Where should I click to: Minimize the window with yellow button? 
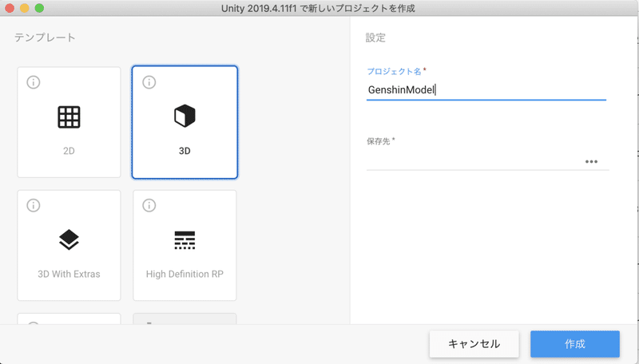pos(25,8)
